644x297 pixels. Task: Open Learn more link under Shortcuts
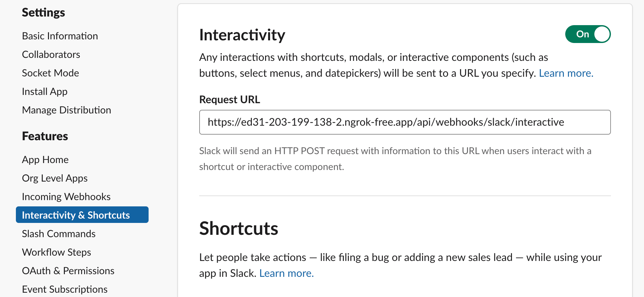[x=286, y=273]
